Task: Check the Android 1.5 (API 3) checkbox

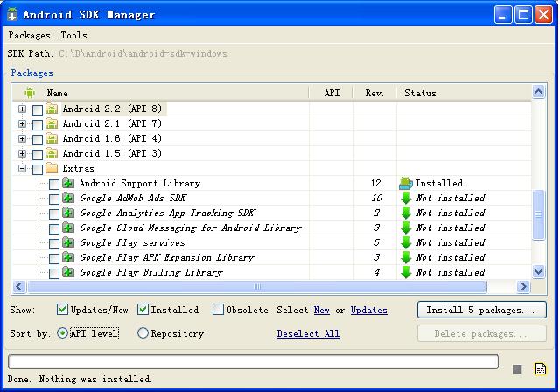Action: (38, 155)
